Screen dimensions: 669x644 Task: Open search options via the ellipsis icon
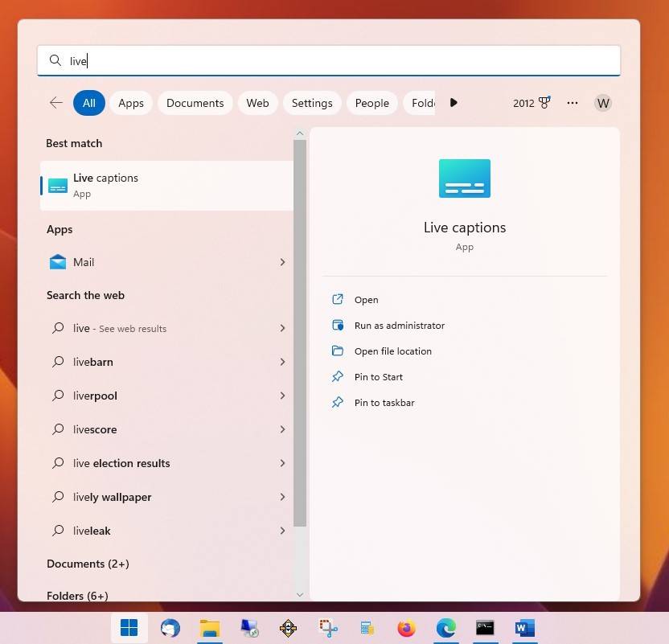click(572, 103)
